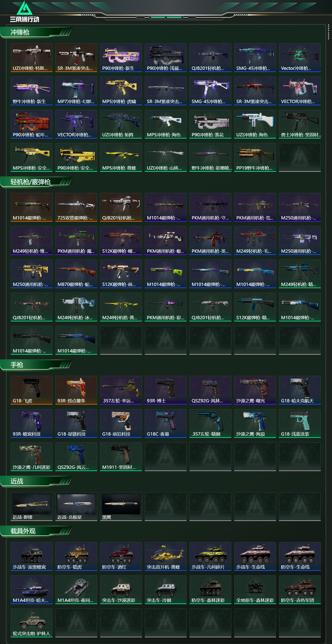Select the P90冲锋枪-新生 skin
This screenshot has width=332, height=644.
pyautogui.click(x=121, y=57)
